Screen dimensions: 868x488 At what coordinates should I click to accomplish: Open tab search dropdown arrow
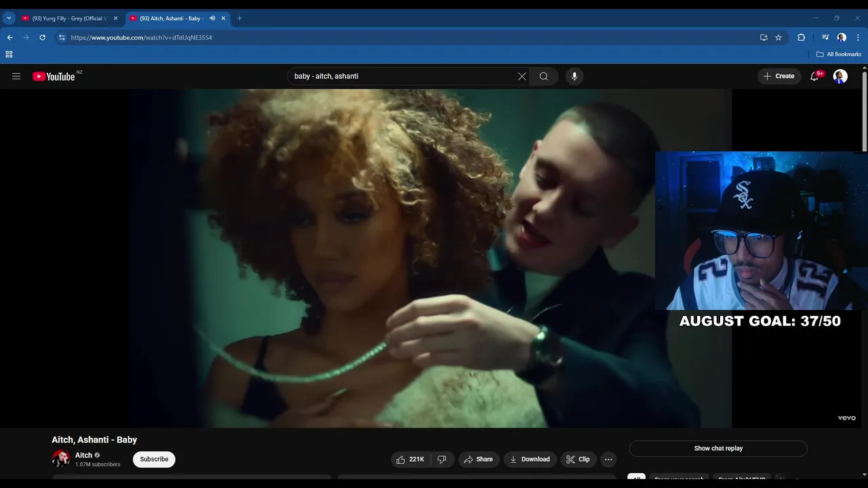point(9,18)
